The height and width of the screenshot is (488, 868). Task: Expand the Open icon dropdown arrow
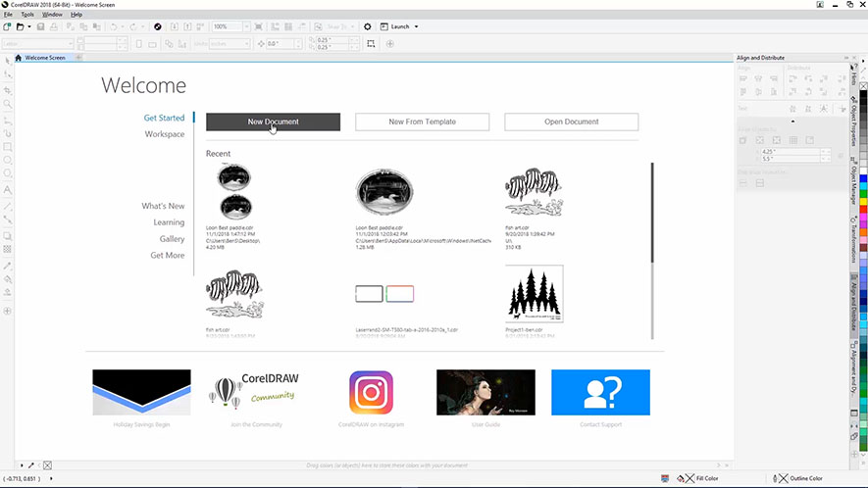click(31, 26)
